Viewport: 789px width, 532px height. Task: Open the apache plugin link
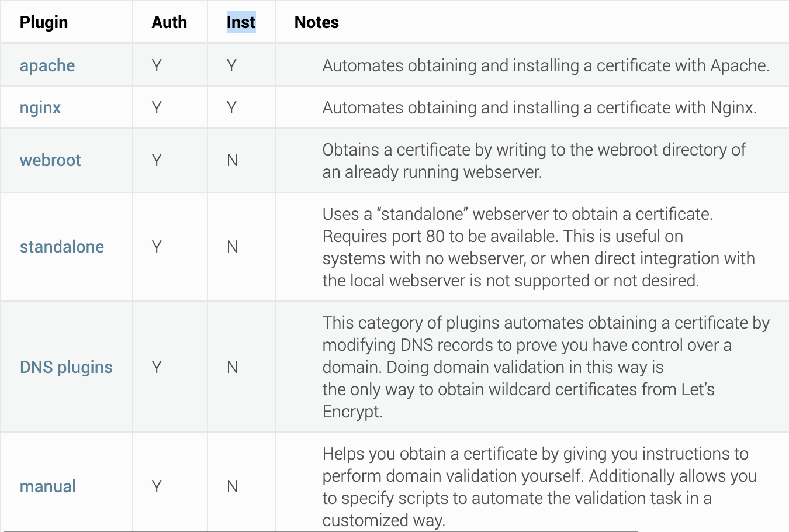[47, 65]
